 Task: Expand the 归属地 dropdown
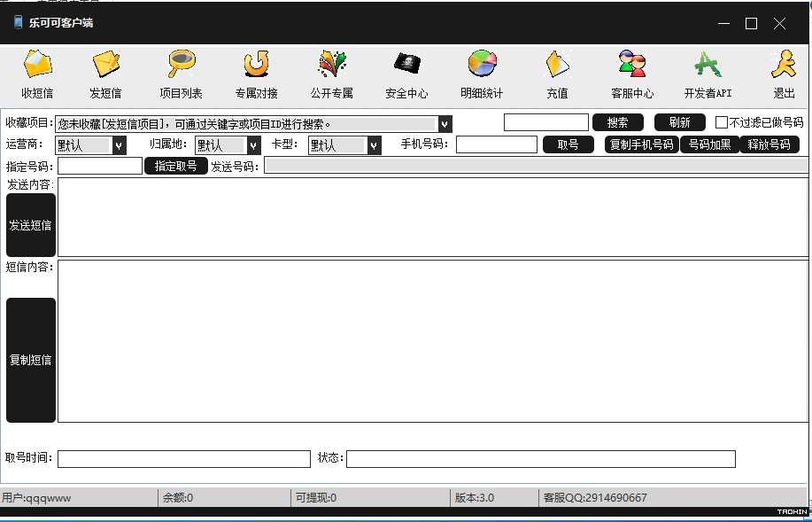click(254, 145)
